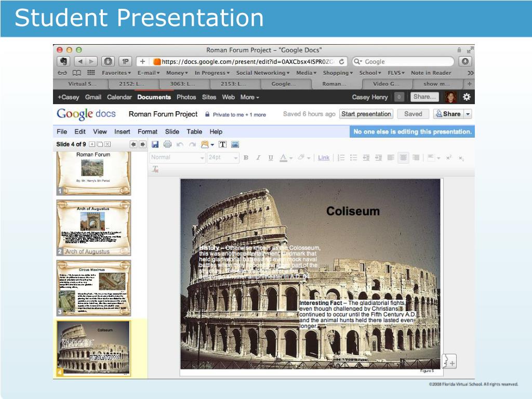
Task: Open the More menu in Google bar
Action: point(250,97)
